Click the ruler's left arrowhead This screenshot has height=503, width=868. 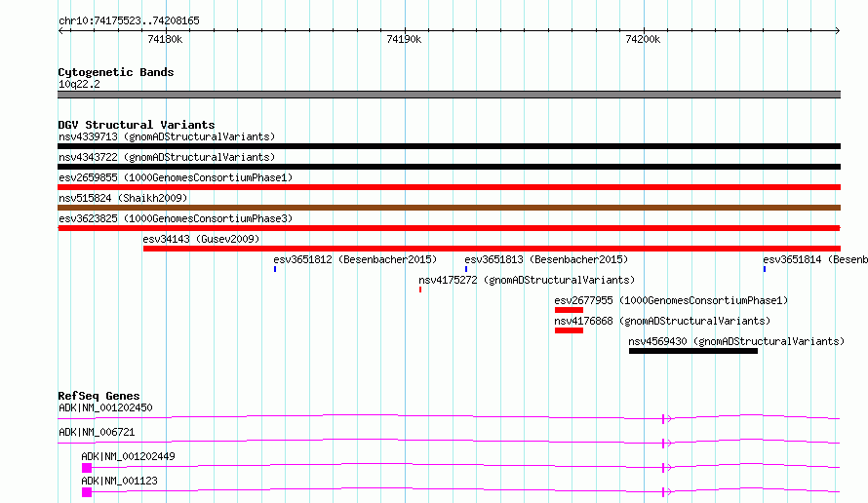[60, 30]
